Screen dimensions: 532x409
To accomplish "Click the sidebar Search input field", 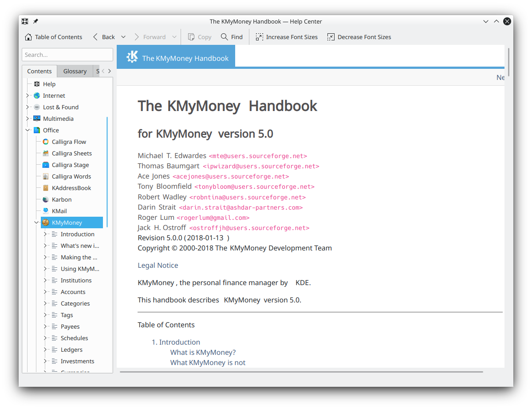I will point(67,55).
